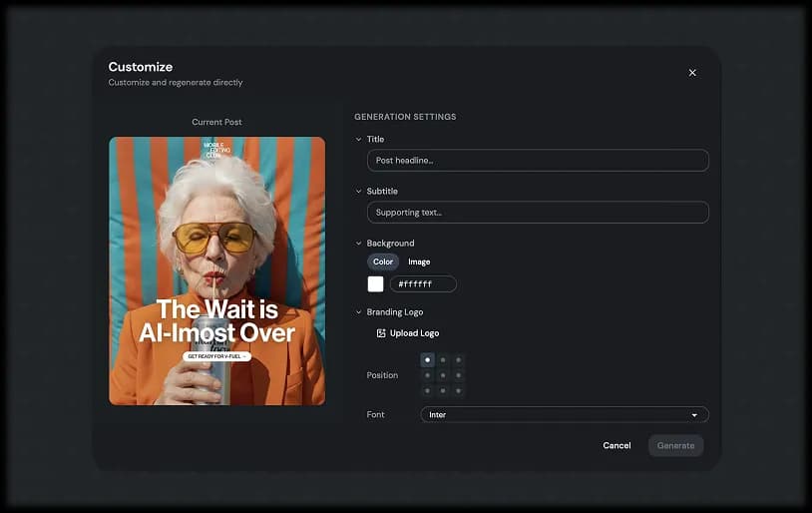Select top-right logo position
Image resolution: width=812 pixels, height=513 pixels.
coord(458,359)
